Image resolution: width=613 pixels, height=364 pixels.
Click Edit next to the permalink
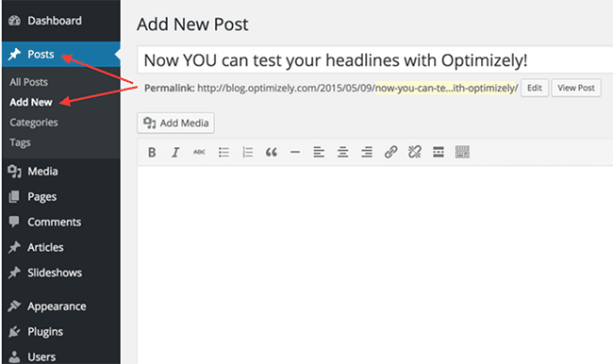pos(535,88)
